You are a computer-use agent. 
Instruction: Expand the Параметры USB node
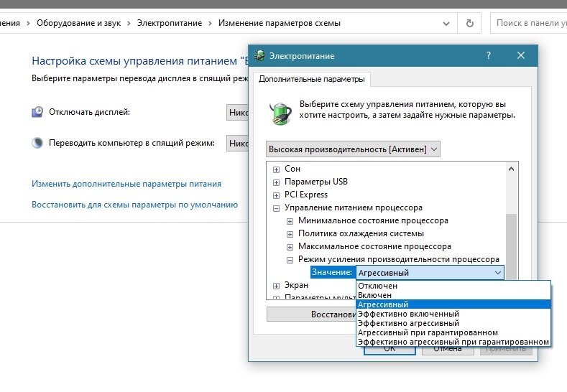point(277,182)
